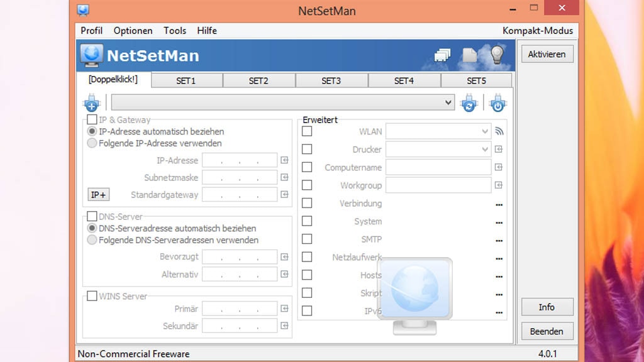The width and height of the screenshot is (644, 362).
Task: Activate Kompakt-Modus
Action: point(538,30)
